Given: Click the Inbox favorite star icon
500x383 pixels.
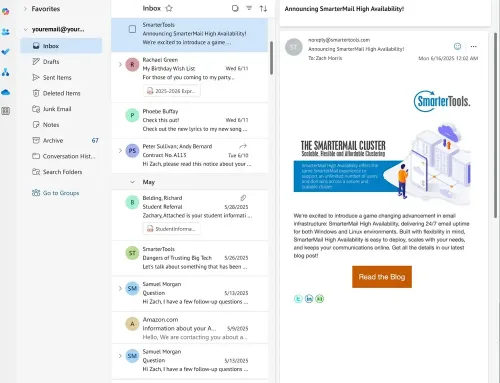Looking at the screenshot, I should click(169, 8).
